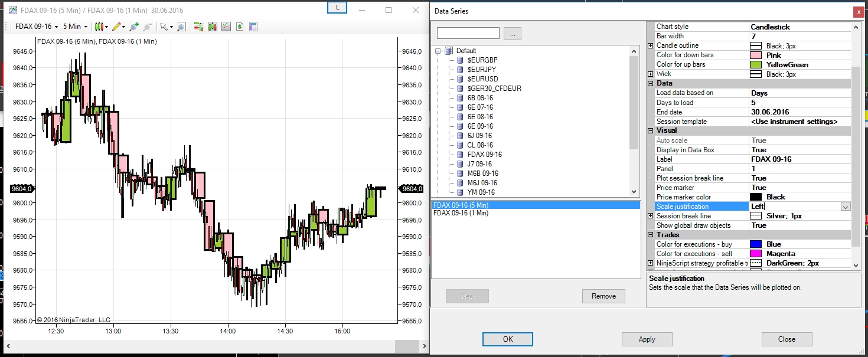Screen dimensions: 868x357
Task: Open the Strategies dollar icon in toolbar
Action: click(x=240, y=27)
